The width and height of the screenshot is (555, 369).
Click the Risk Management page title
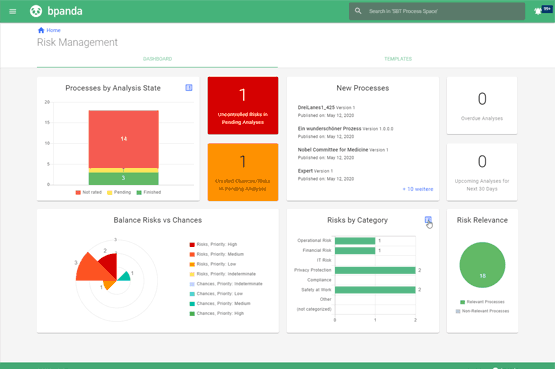tap(77, 42)
